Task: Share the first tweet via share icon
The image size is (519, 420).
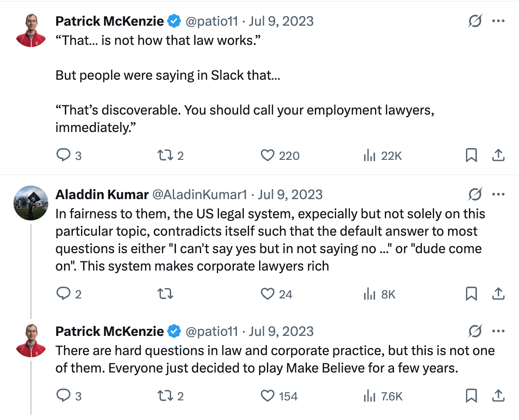Action: point(498,155)
